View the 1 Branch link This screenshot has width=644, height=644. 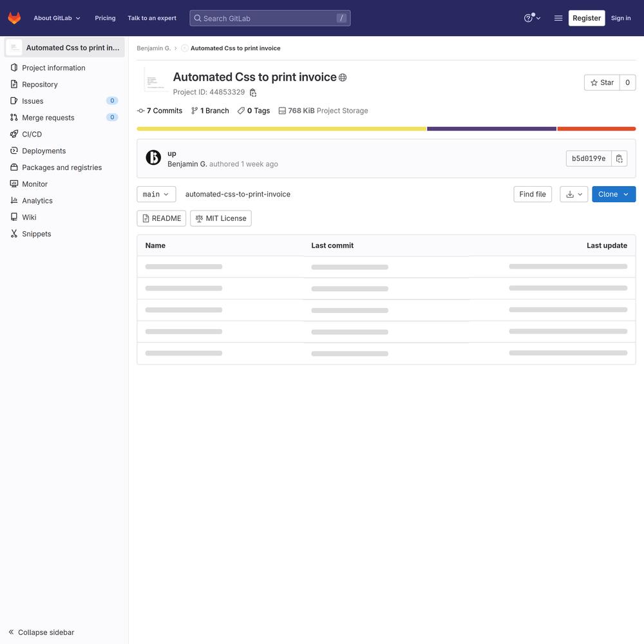(211, 111)
